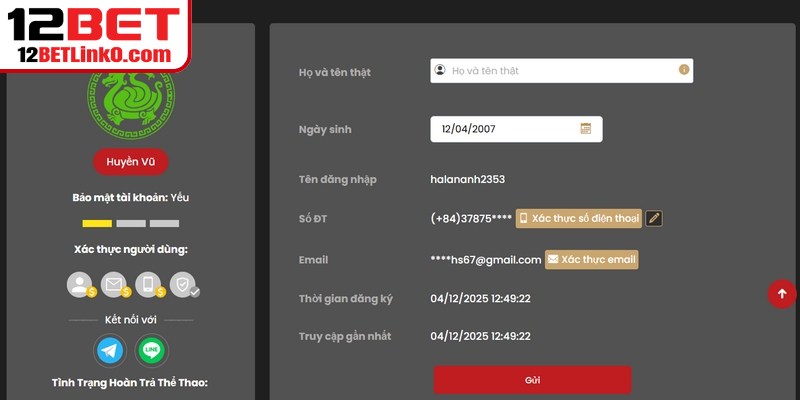
Task: Click the red scroll-to-top arrow button
Action: pyautogui.click(x=781, y=294)
